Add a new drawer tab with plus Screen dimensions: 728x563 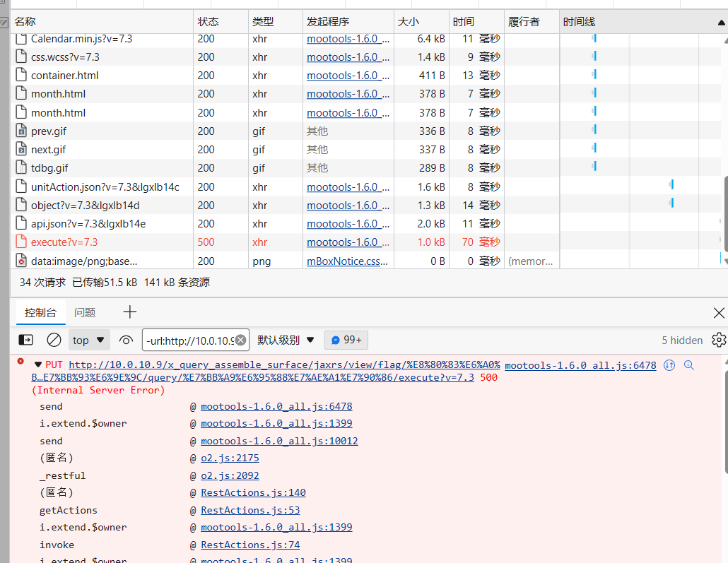[x=130, y=312]
